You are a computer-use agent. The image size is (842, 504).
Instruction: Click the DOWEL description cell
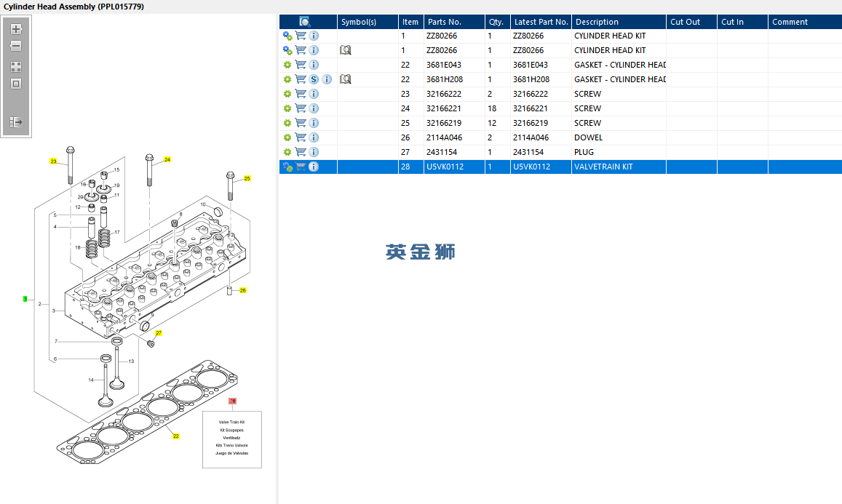pos(619,137)
